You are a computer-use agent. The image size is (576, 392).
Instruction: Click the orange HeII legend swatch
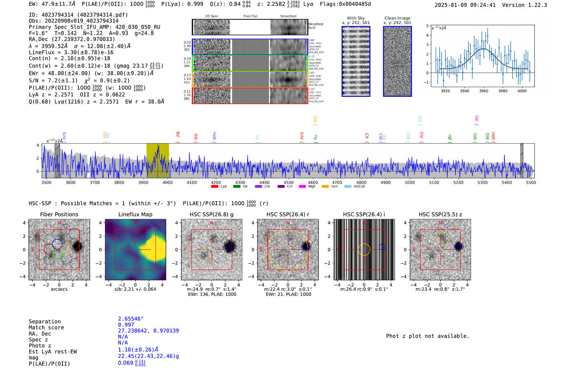325,187
